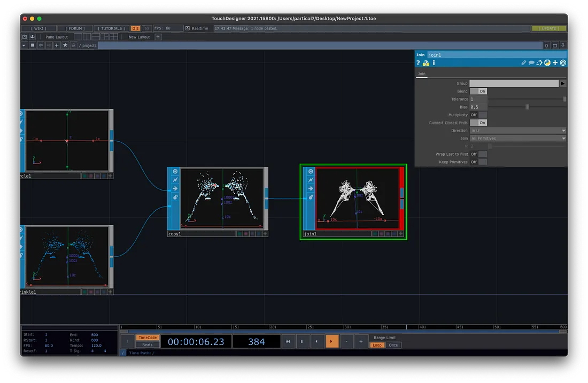The width and height of the screenshot is (588, 383).
Task: Click the viewer active icon on join1 node
Action: (x=310, y=171)
